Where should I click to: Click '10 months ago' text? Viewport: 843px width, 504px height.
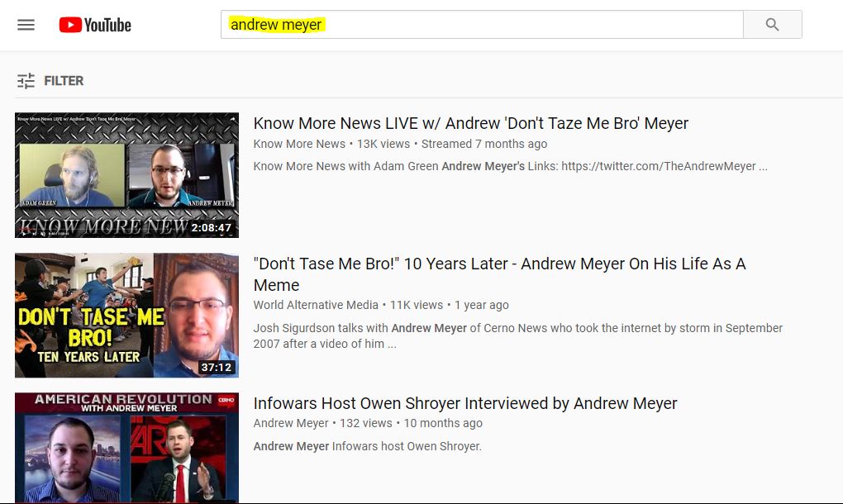pyautogui.click(x=443, y=423)
